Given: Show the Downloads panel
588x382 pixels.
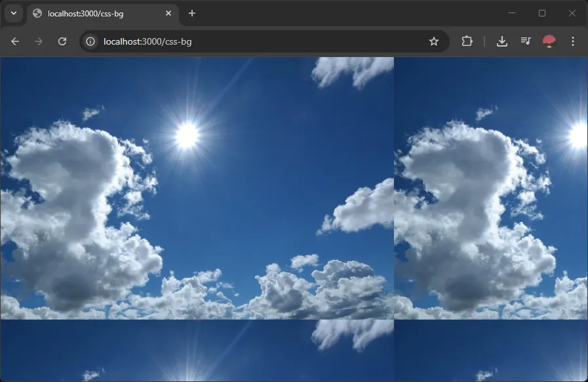Looking at the screenshot, I should tap(502, 41).
